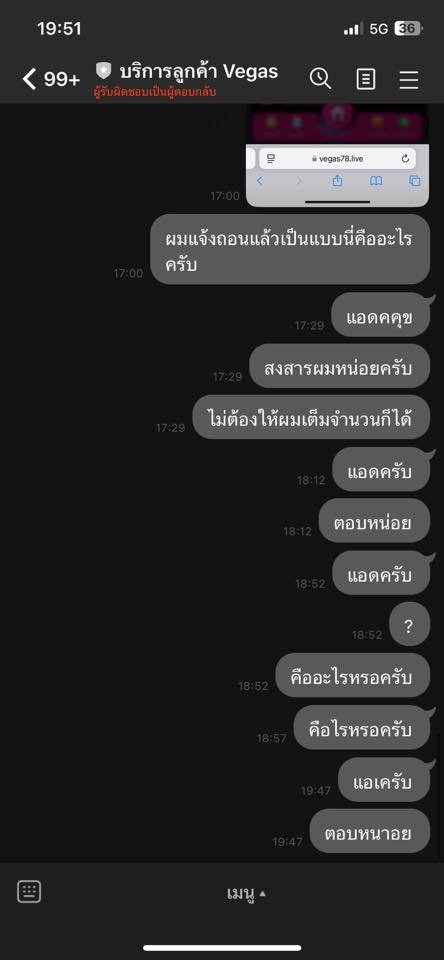Image resolution: width=444 pixels, height=960 pixels.
Task: Expand the เมนู menu at bottom
Action: [x=246, y=894]
